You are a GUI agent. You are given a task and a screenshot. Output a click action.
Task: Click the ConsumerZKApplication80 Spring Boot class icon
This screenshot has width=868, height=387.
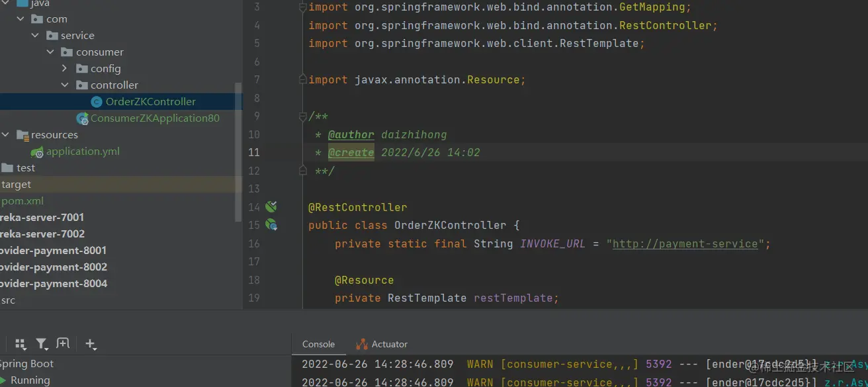click(82, 118)
